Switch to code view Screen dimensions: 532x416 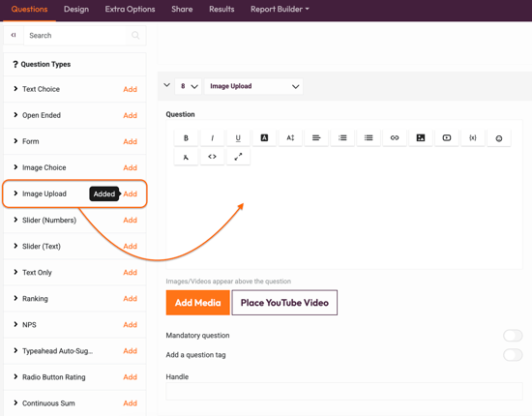pos(212,157)
